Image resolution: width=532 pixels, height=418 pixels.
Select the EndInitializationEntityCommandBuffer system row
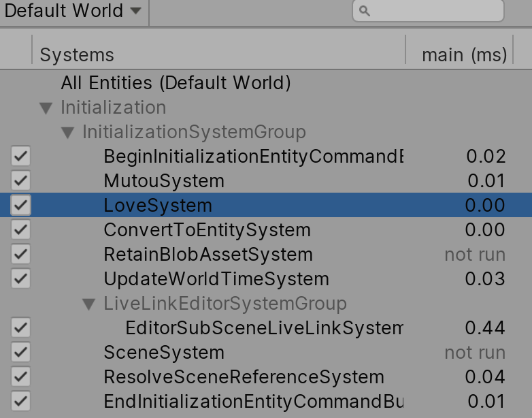click(x=266, y=402)
